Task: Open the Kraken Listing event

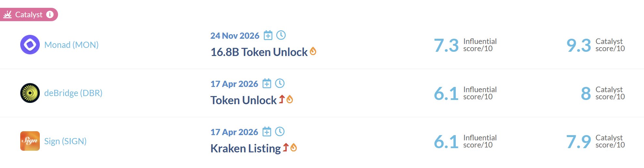Action: (x=245, y=148)
